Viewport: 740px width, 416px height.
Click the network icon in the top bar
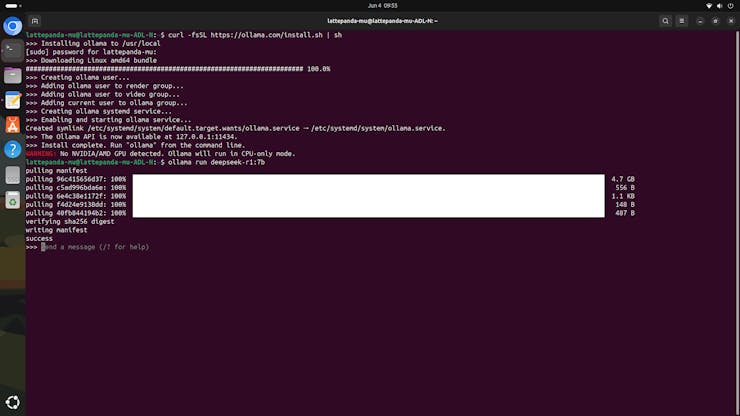click(x=709, y=6)
